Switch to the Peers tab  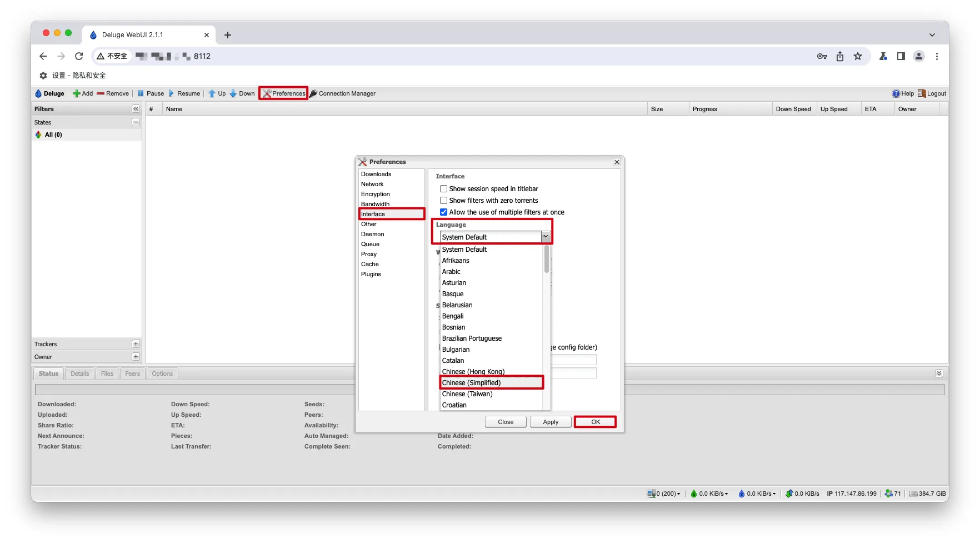[132, 373]
